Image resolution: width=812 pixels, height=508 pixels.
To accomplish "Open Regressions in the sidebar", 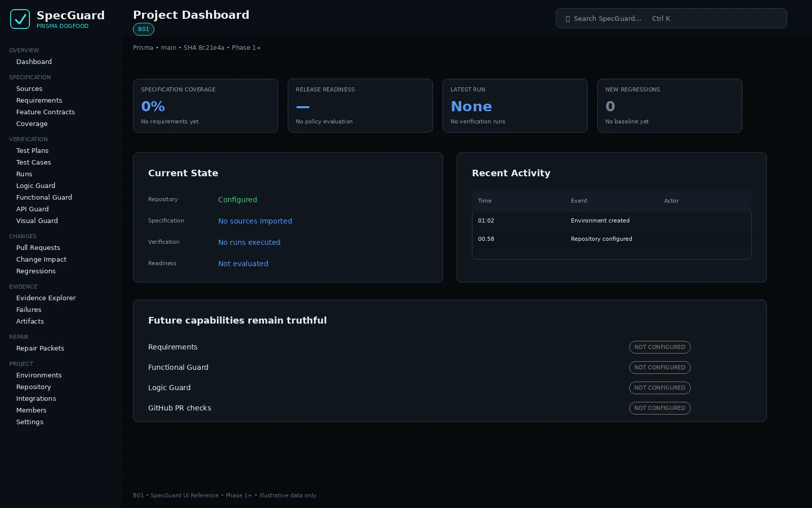I will click(36, 271).
